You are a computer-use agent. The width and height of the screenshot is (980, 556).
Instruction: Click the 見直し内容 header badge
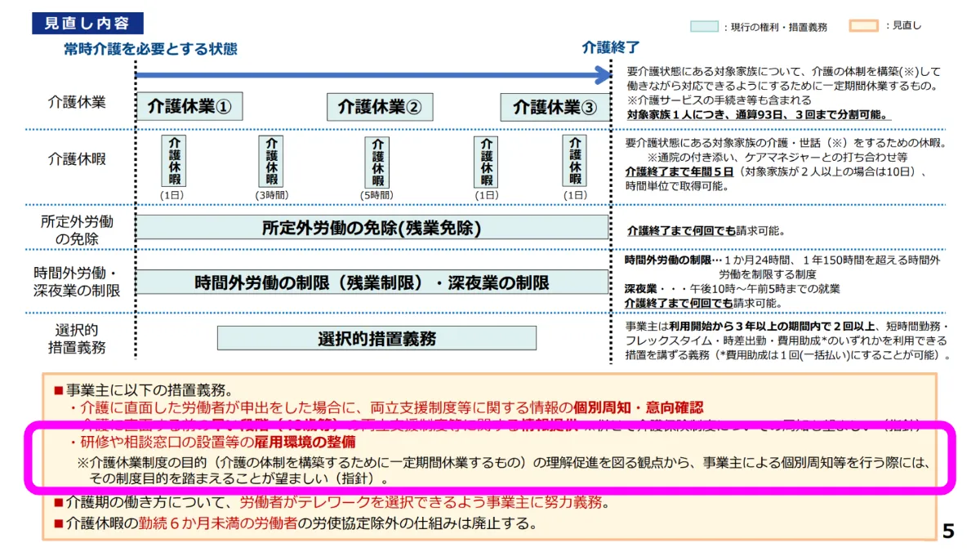[x=87, y=23]
